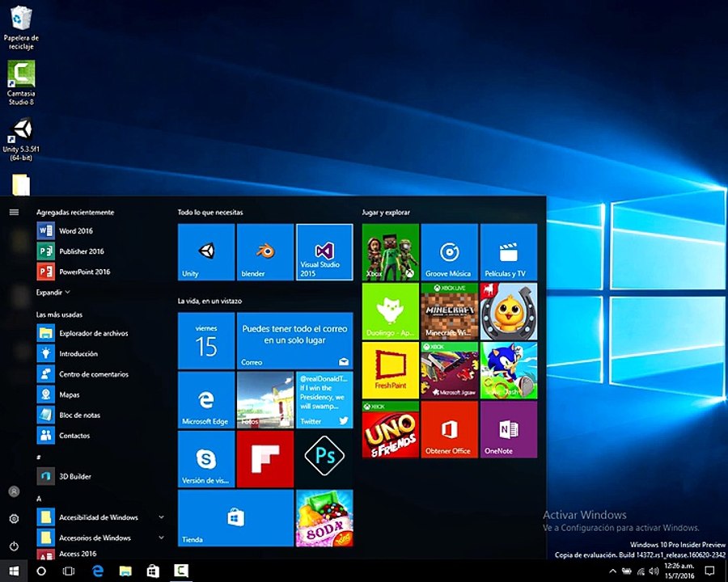Open the Photoshop Express tile

click(x=324, y=459)
